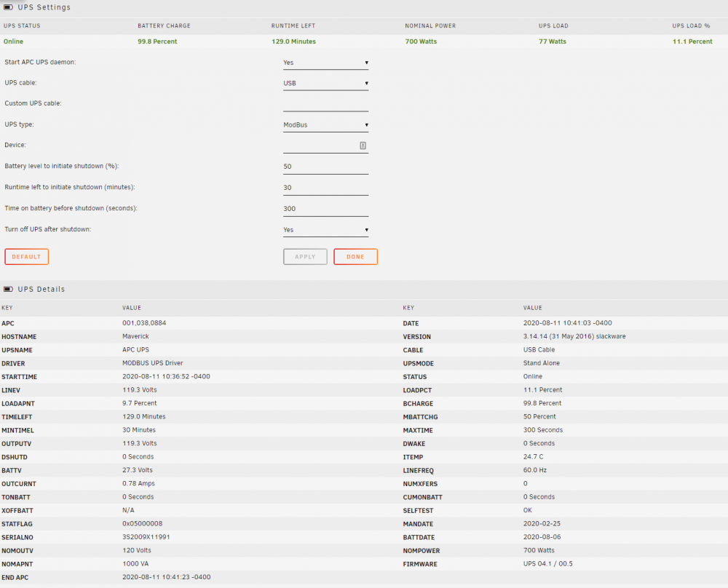Viewport: 728px width, 588px height.
Task: Select the 129.0 Minutes runtime left header value
Action: point(293,41)
